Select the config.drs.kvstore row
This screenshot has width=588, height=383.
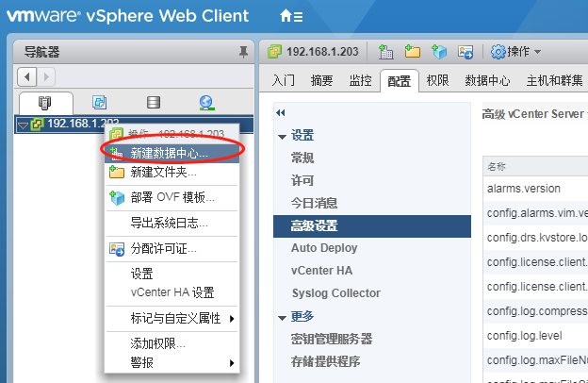535,238
